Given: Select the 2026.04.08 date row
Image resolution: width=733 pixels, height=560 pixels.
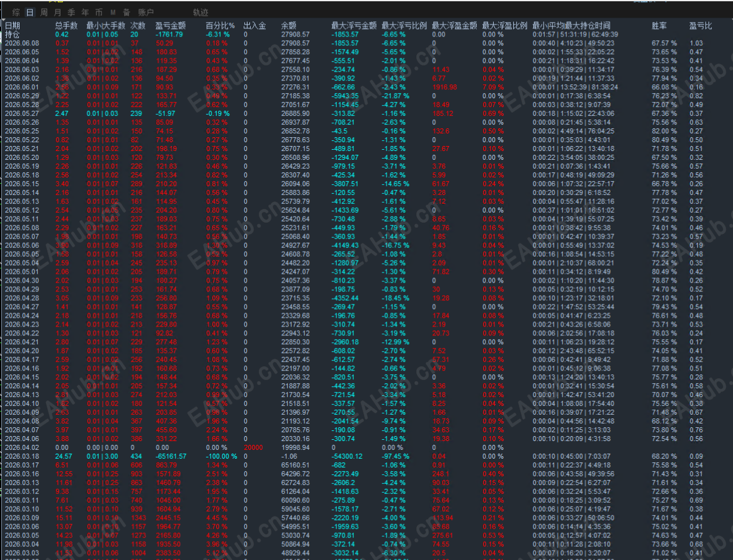Looking at the screenshot, I should point(22,422).
